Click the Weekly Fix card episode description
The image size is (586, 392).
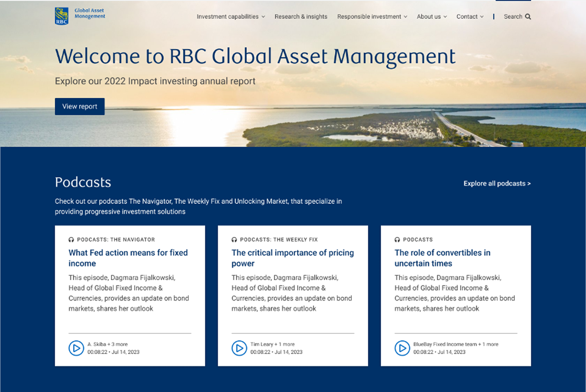[291, 293]
